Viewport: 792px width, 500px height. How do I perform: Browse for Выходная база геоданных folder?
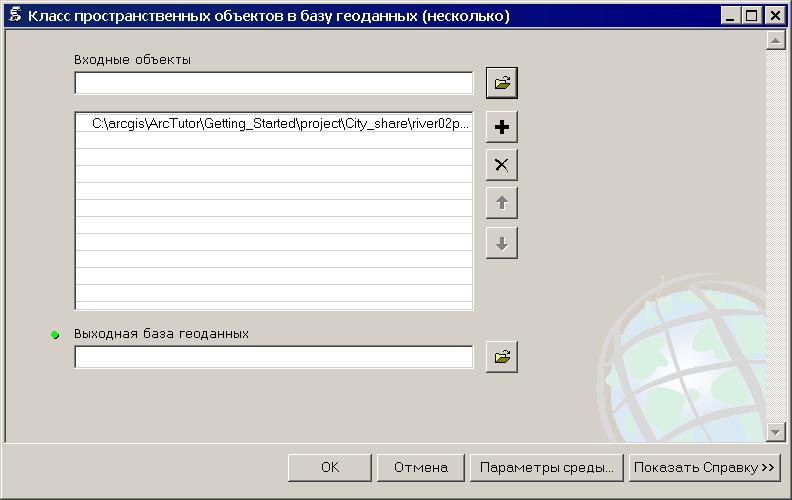tap(502, 357)
